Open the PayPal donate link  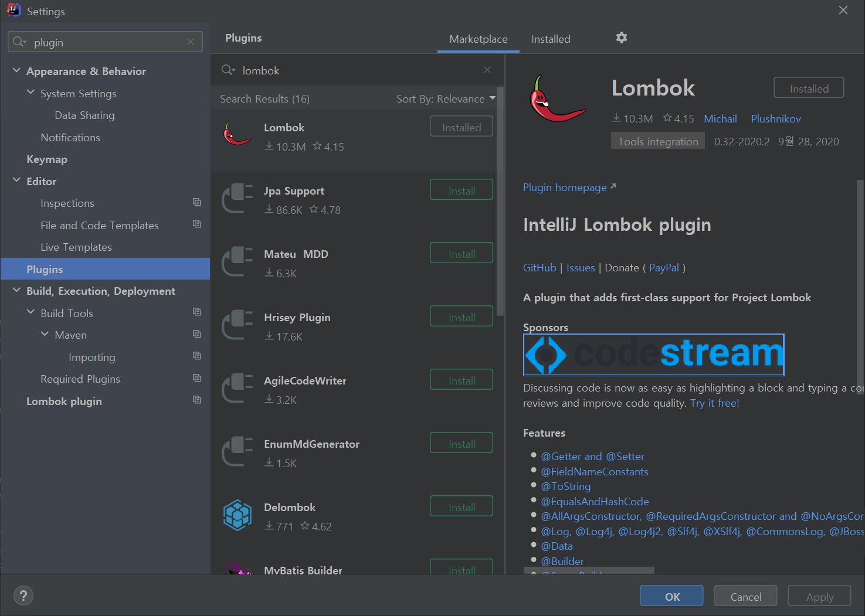click(664, 268)
